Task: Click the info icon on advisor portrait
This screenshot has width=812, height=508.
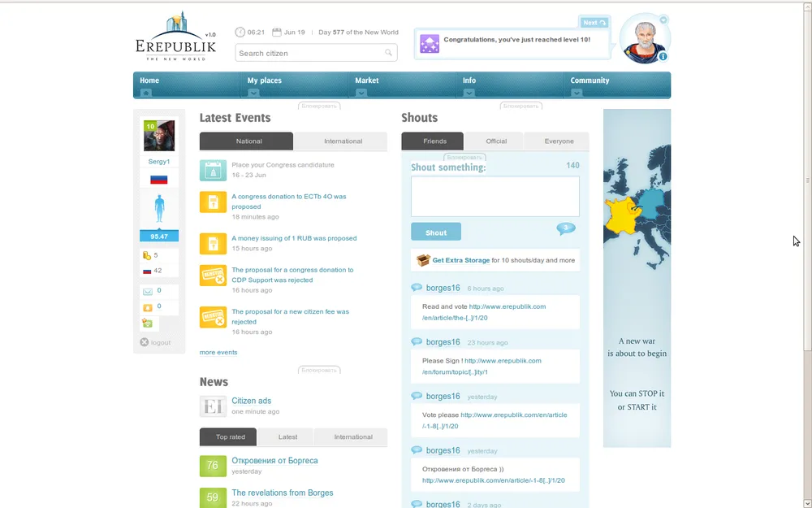Action: click(x=663, y=56)
